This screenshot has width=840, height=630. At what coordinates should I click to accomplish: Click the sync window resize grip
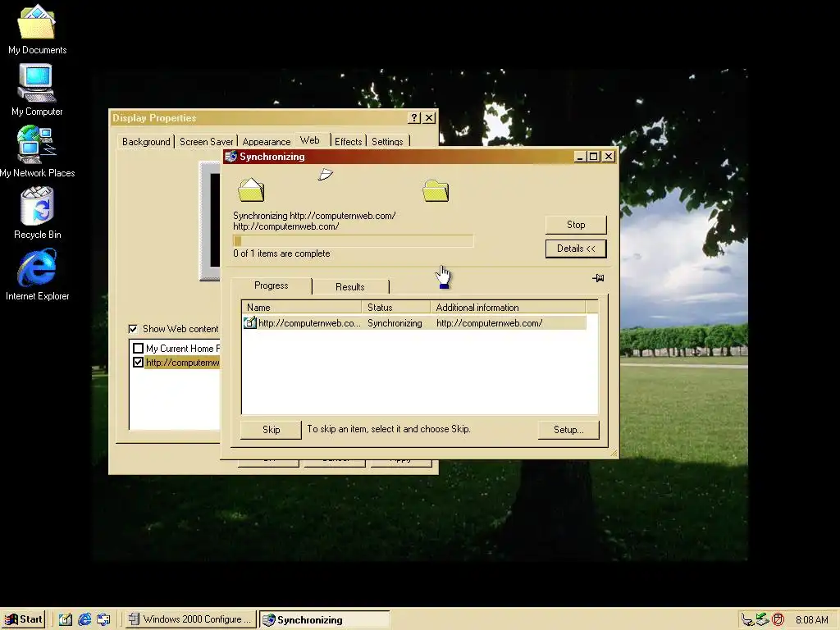(614, 453)
